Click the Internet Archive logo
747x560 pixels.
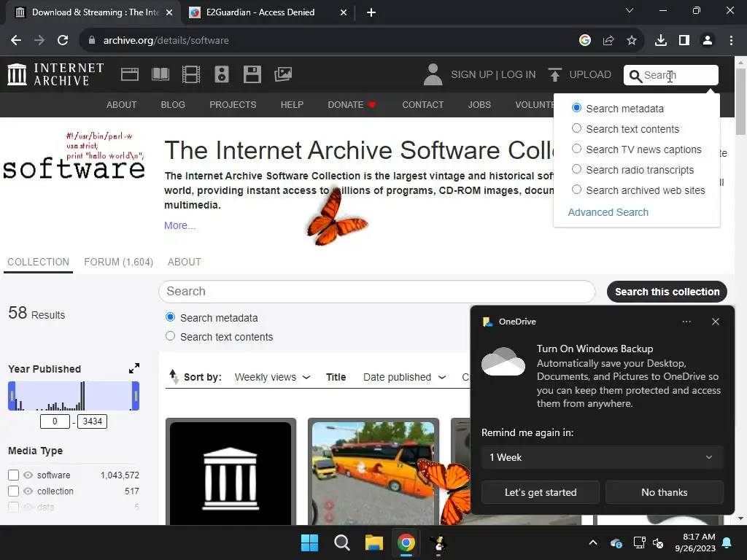pyautogui.click(x=55, y=74)
